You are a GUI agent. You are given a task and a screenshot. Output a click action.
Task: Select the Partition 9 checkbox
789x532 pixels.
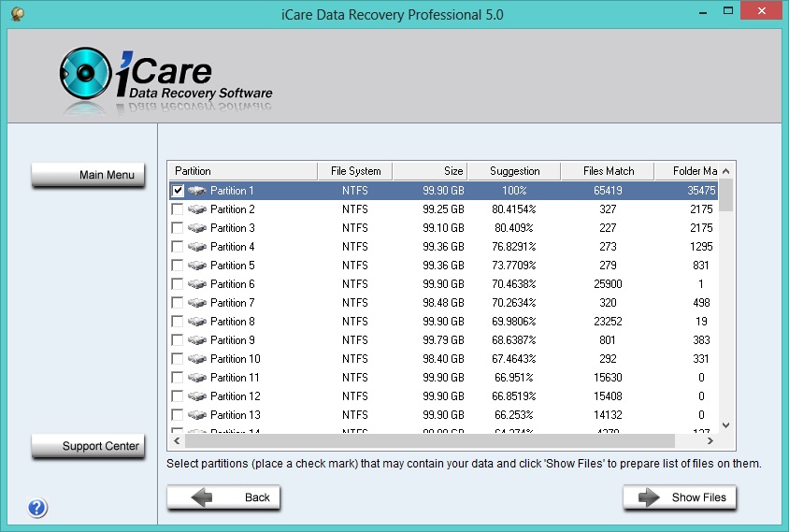(178, 340)
